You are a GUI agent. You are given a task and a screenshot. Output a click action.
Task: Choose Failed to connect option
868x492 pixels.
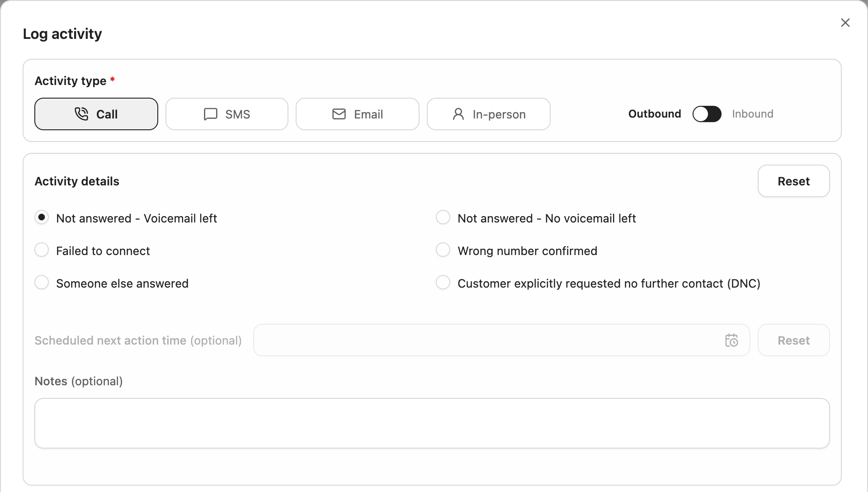point(42,250)
